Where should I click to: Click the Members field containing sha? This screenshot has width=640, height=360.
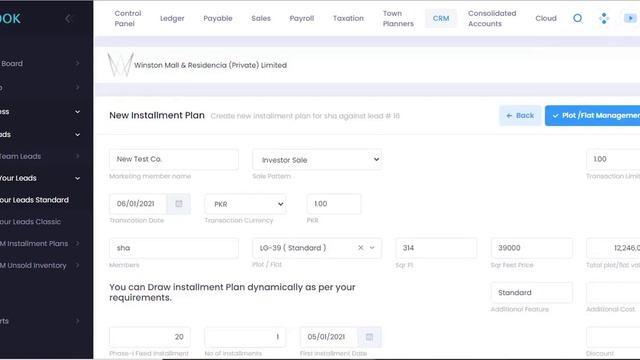point(174,248)
